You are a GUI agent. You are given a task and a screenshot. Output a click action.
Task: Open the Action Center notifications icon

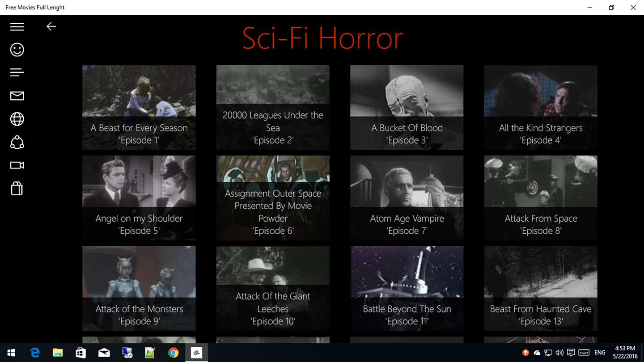click(x=571, y=353)
